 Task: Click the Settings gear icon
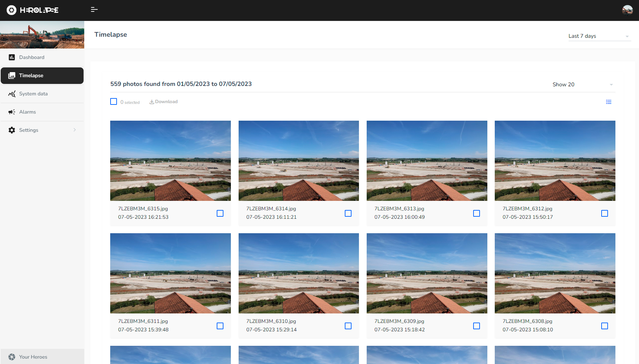(12, 130)
